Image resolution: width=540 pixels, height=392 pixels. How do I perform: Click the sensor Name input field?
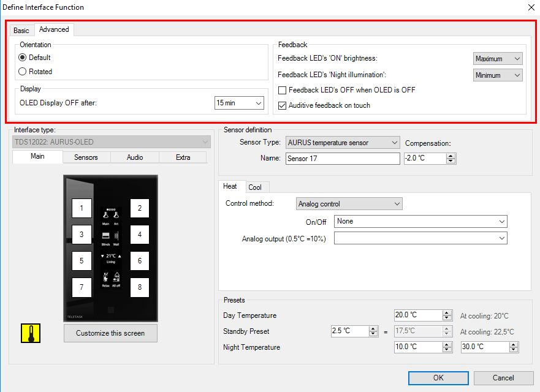tap(342, 159)
